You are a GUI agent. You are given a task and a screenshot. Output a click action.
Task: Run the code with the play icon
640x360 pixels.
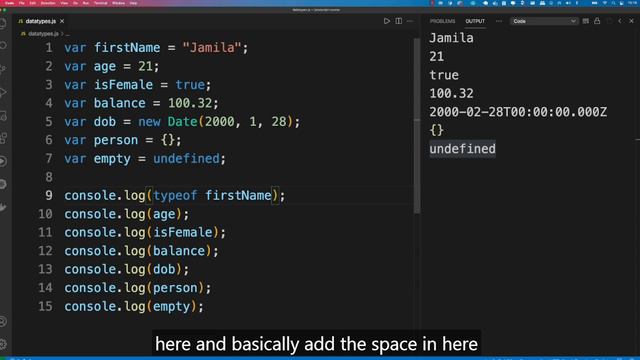[x=387, y=21]
